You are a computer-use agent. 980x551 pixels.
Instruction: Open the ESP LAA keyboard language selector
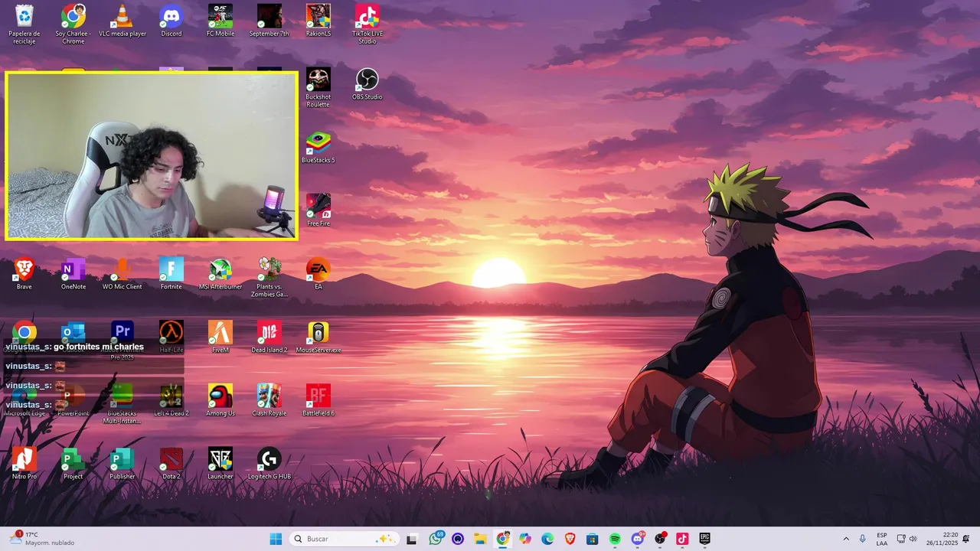[882, 539]
